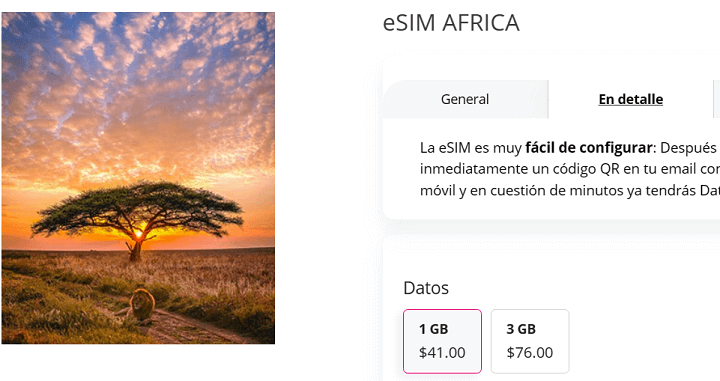Open the En detalle tab

pyautogui.click(x=630, y=99)
